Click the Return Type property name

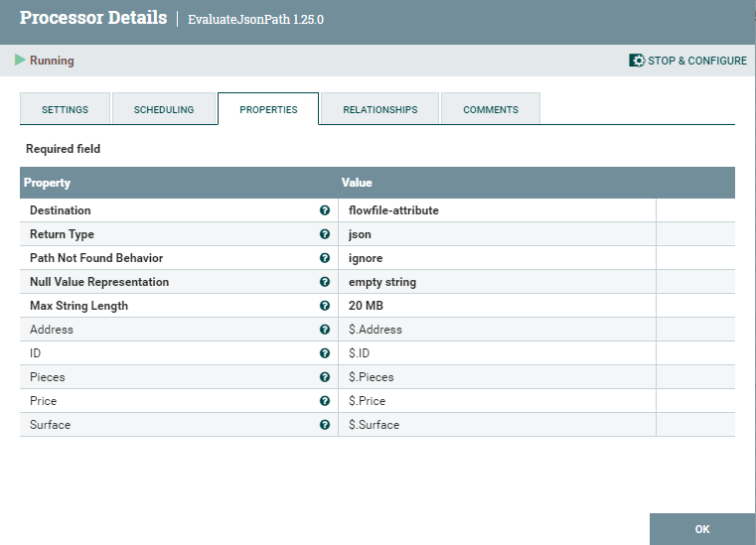[x=62, y=234]
